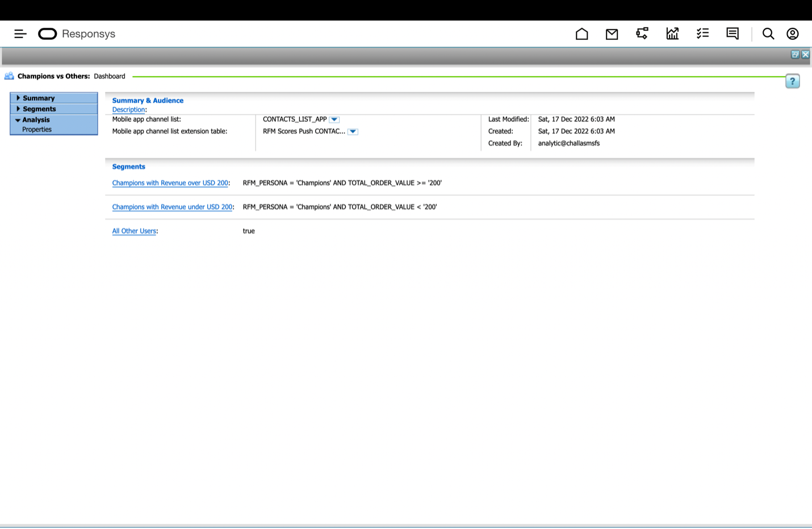Click the Summary & Audience heading
The image size is (812, 529).
(148, 101)
